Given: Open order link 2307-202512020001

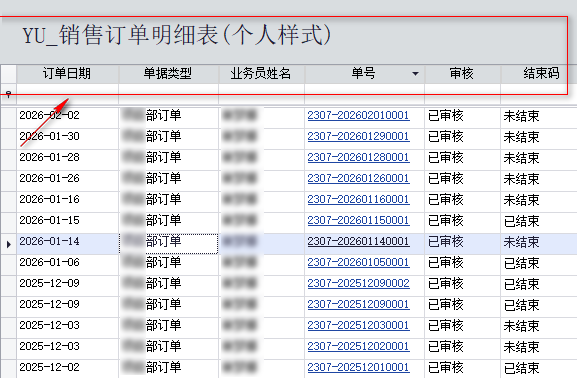Looking at the screenshot, I should coord(358,346).
